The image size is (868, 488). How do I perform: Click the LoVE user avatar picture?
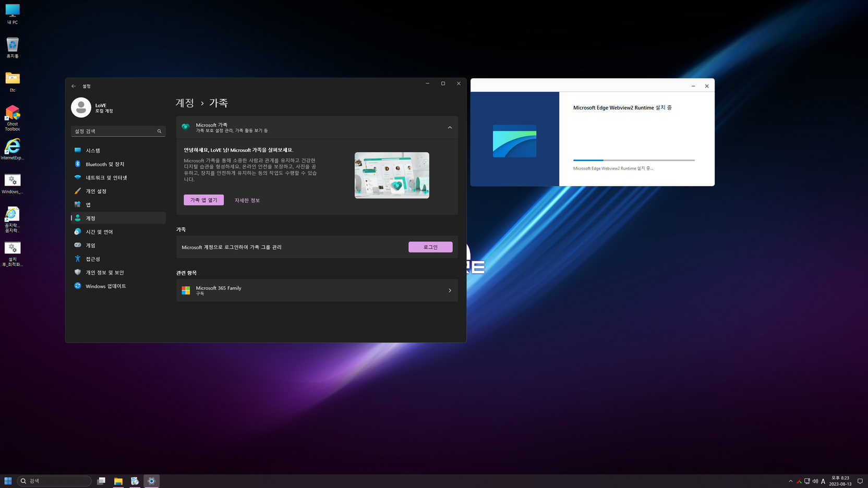point(81,107)
